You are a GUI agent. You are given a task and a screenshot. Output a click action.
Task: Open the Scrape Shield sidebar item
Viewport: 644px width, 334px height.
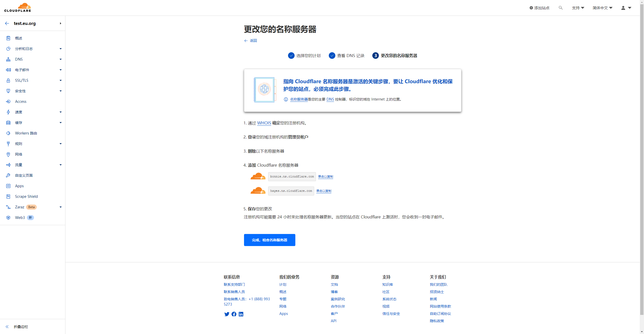coord(26,197)
